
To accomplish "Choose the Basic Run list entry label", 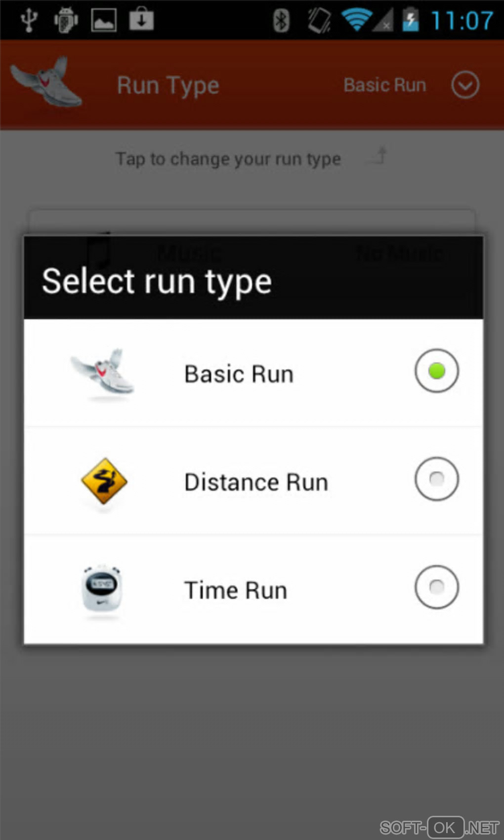I will pyautogui.click(x=239, y=374).
